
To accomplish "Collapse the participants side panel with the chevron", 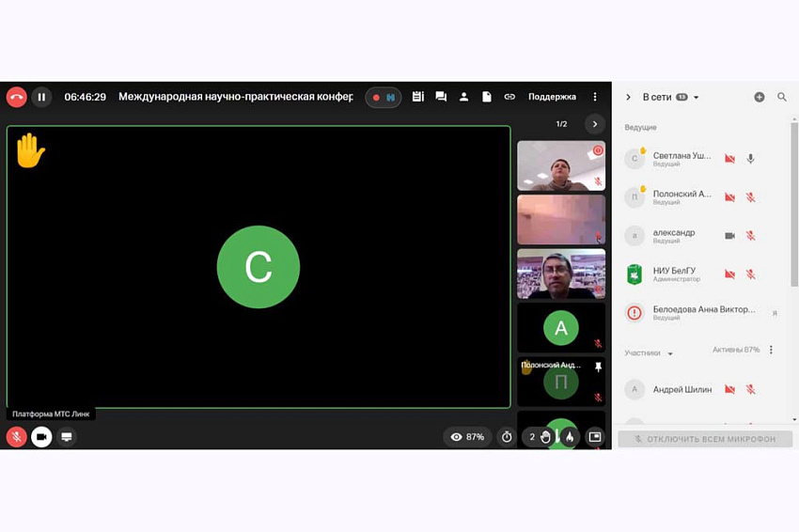I will click(x=628, y=97).
